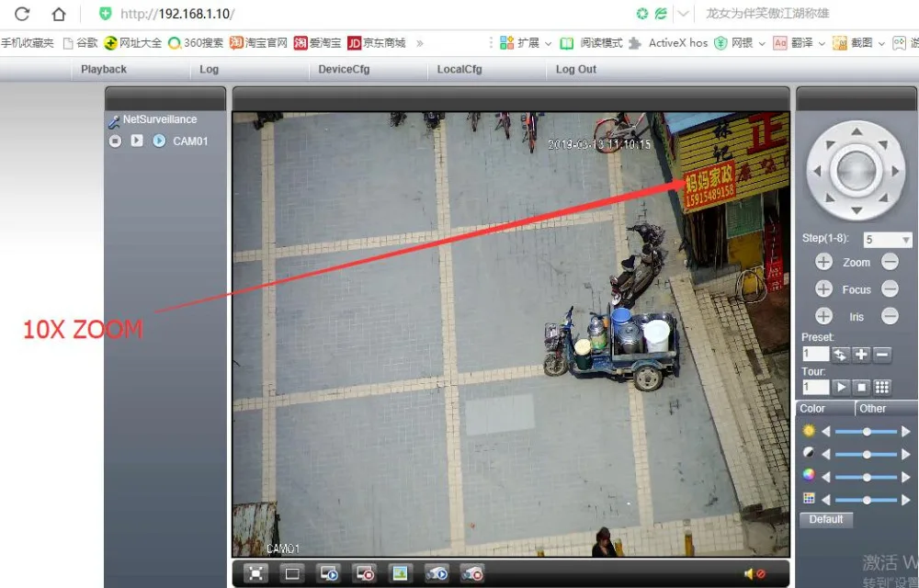Decrease contrast with left arrow
The image size is (919, 588).
pos(826,455)
